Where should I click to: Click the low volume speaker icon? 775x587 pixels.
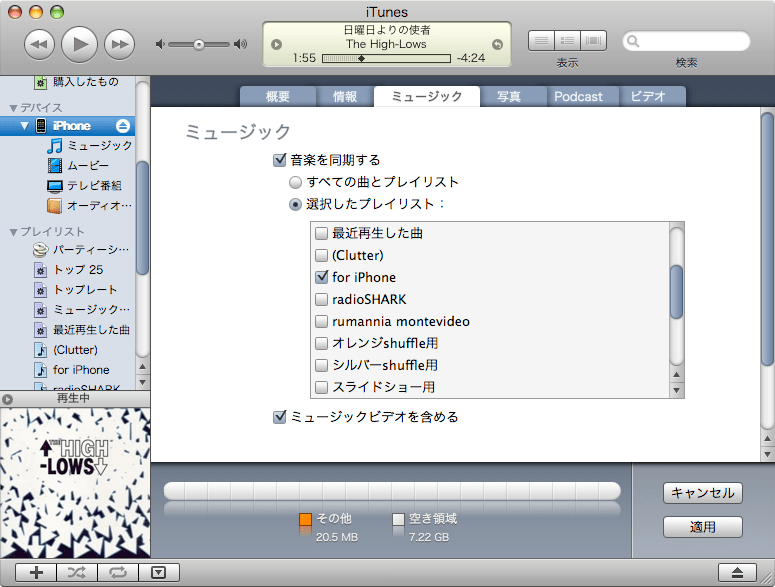coord(160,44)
